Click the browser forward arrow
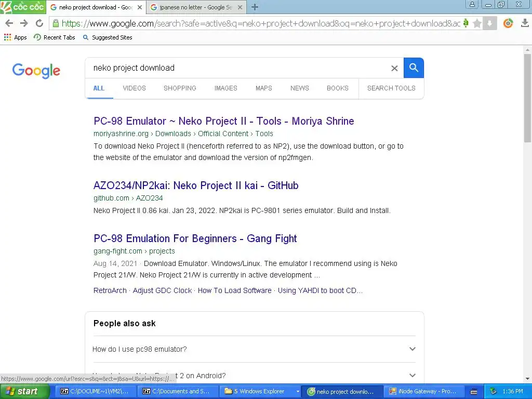Viewport: 532px width, 399px height. tap(24, 23)
